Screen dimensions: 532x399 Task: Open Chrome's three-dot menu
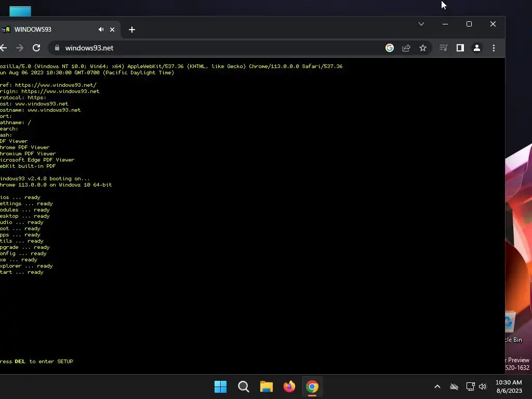(x=494, y=48)
